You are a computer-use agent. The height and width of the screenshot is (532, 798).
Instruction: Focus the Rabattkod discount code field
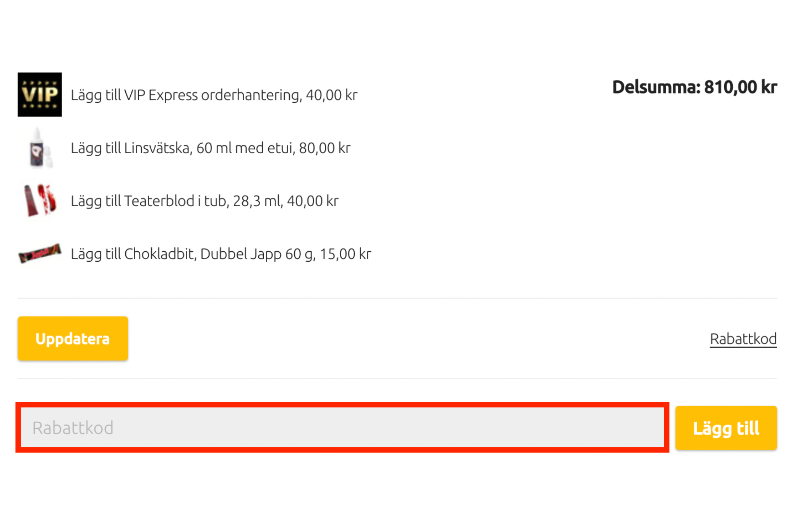(342, 428)
